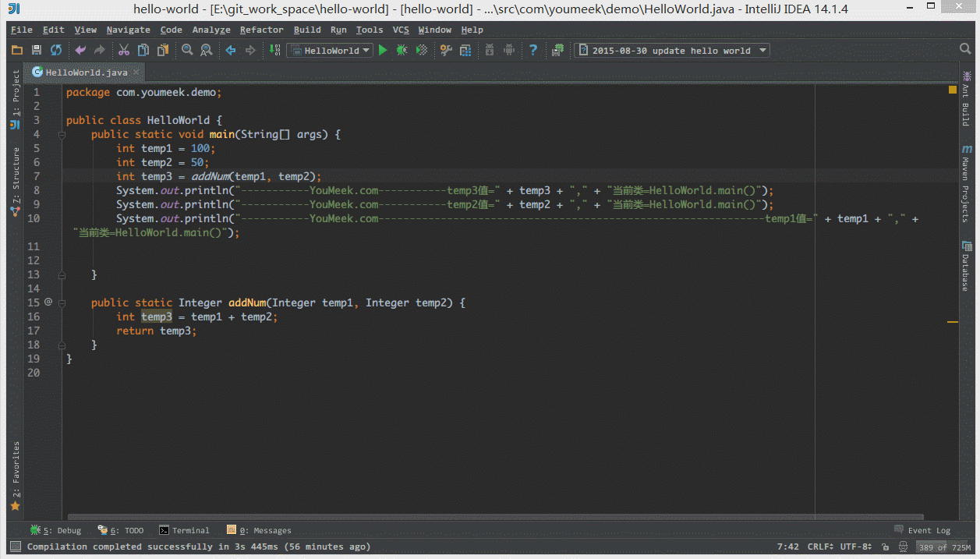Open the Refactor menu
This screenshot has width=980, height=559.
pos(261,30)
